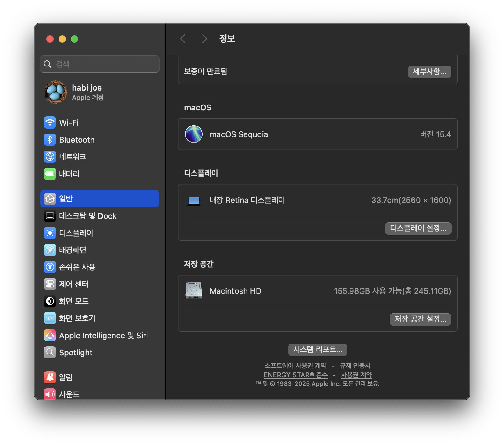Click habi joe account name
This screenshot has width=504, height=445.
(x=87, y=88)
